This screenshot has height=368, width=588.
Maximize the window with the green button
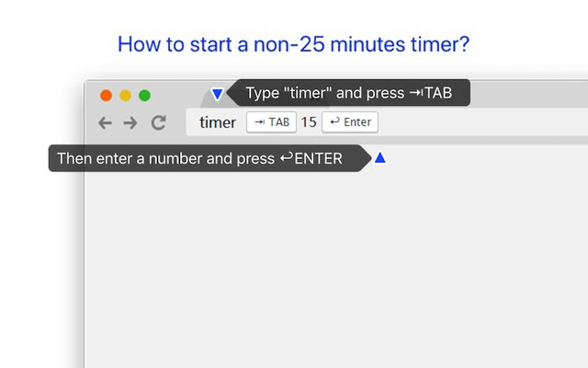pyautogui.click(x=145, y=95)
